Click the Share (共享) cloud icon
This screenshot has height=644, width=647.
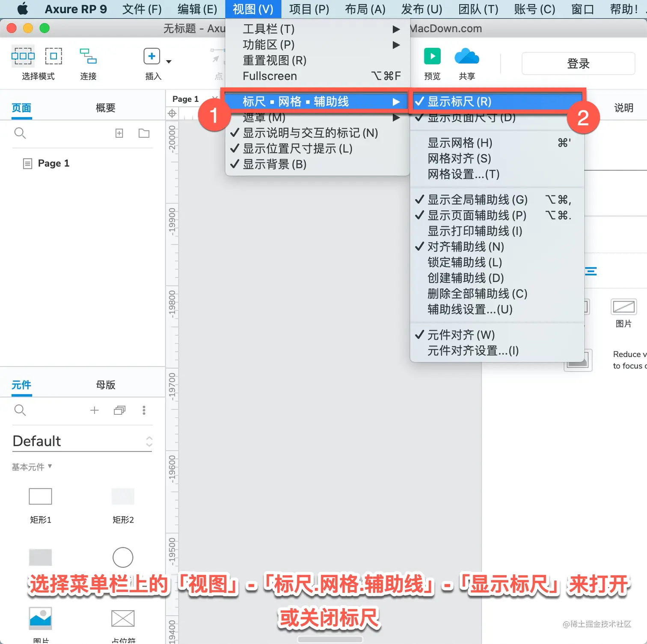point(467,56)
